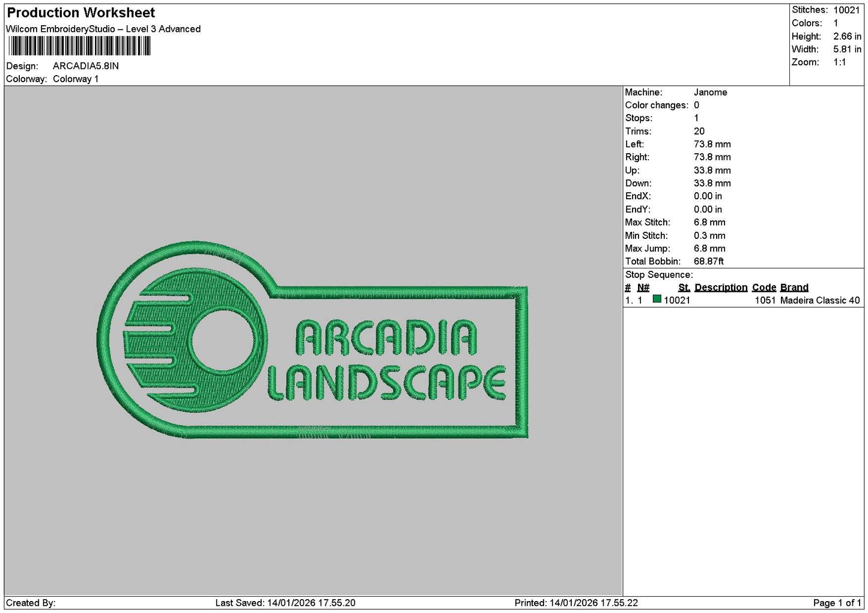Click the barcode under the worksheet title
This screenshot has height=613, width=868.
click(x=79, y=46)
